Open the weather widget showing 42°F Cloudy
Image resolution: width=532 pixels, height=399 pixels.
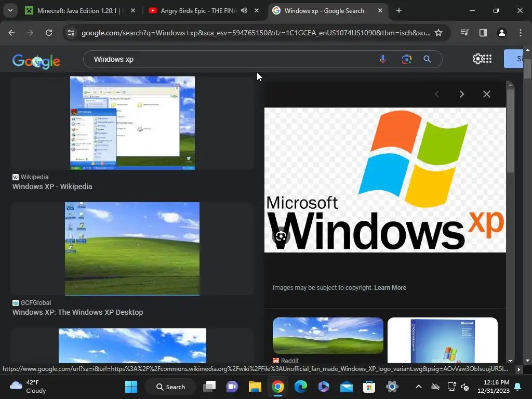coord(28,387)
